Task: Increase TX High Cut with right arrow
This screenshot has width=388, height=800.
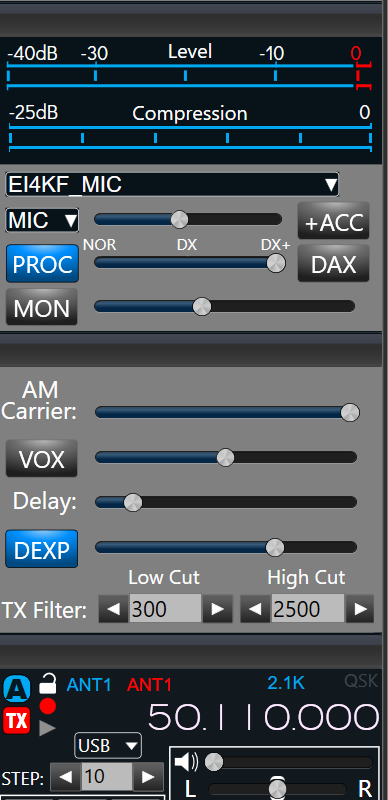Action: pyautogui.click(x=360, y=609)
